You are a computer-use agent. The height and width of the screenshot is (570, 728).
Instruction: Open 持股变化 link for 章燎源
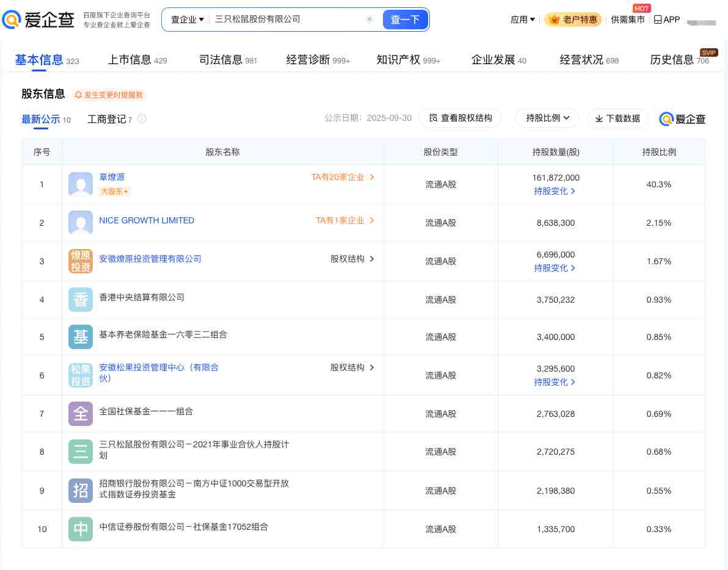point(555,191)
